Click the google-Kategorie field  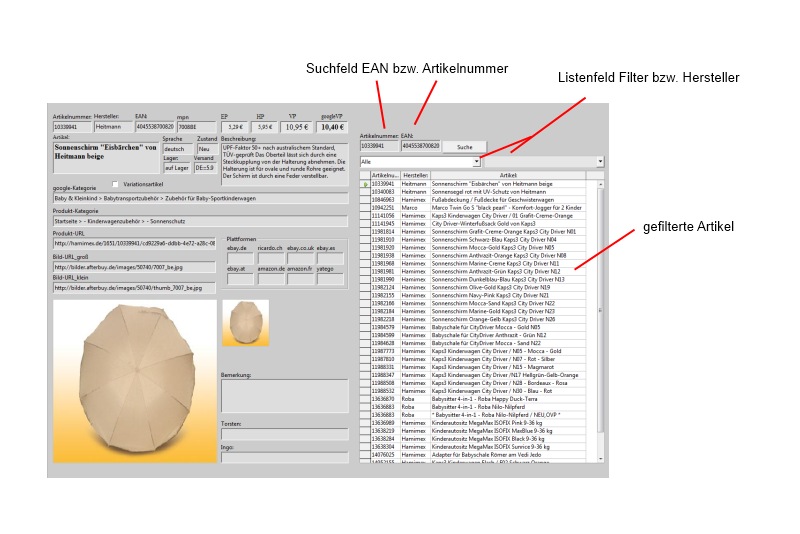point(201,198)
